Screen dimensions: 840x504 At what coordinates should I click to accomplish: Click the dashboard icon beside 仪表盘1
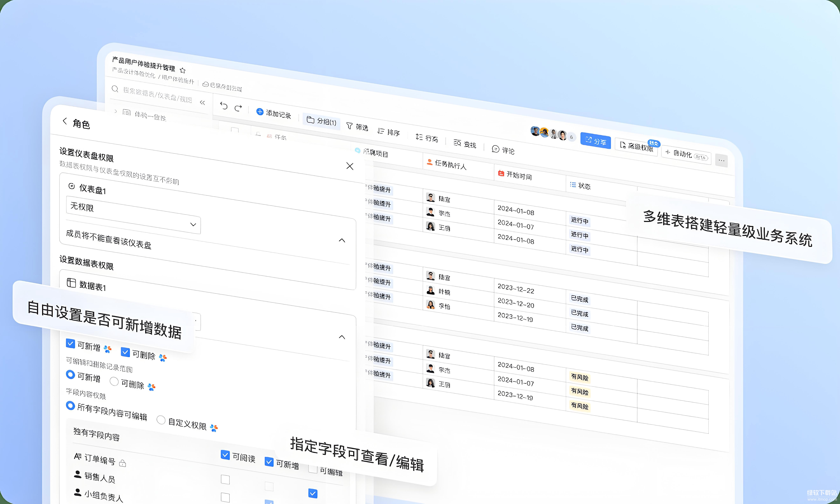[x=72, y=186]
